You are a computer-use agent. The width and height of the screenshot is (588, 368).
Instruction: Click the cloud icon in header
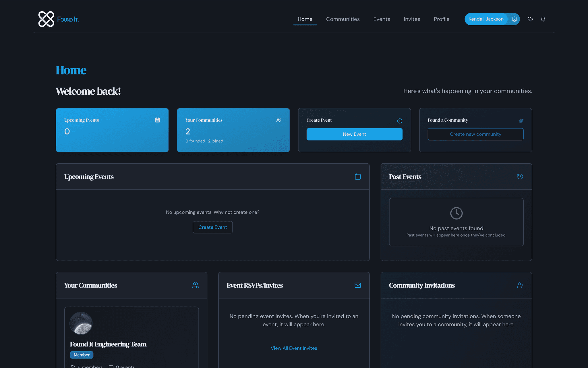(x=530, y=19)
